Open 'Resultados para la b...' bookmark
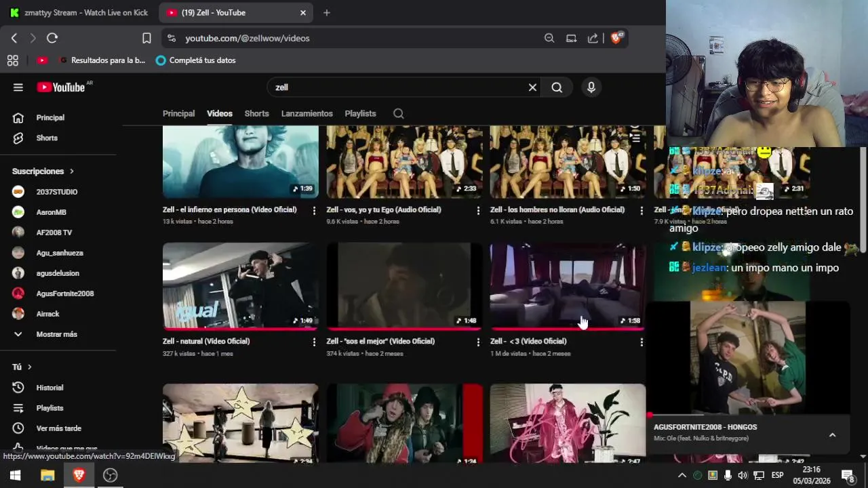Image resolution: width=868 pixels, height=488 pixels. pos(102,60)
